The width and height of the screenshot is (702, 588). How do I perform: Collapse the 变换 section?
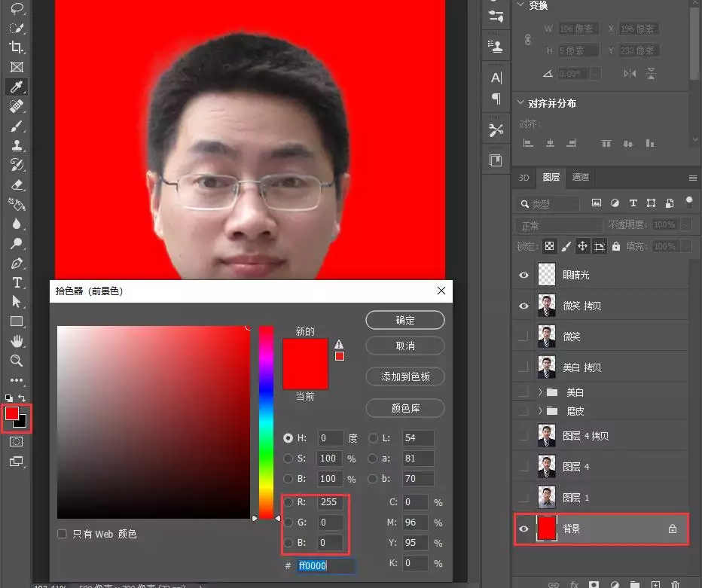tap(520, 5)
